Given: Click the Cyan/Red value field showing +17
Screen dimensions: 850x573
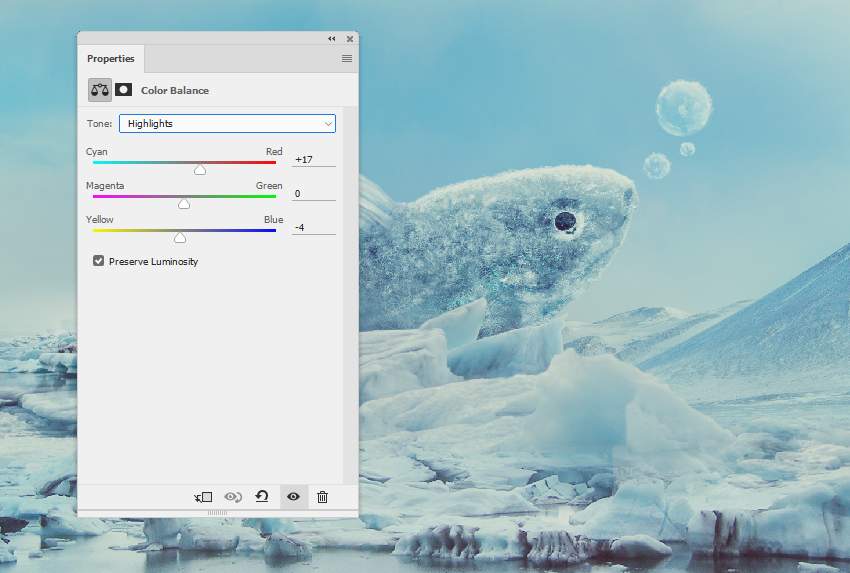Looking at the screenshot, I should click(x=313, y=159).
